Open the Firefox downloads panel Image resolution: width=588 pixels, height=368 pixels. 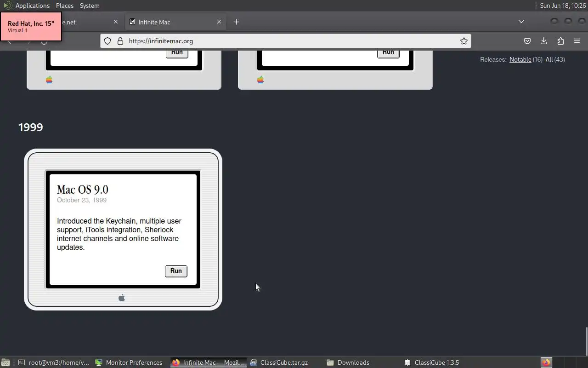coord(544,41)
